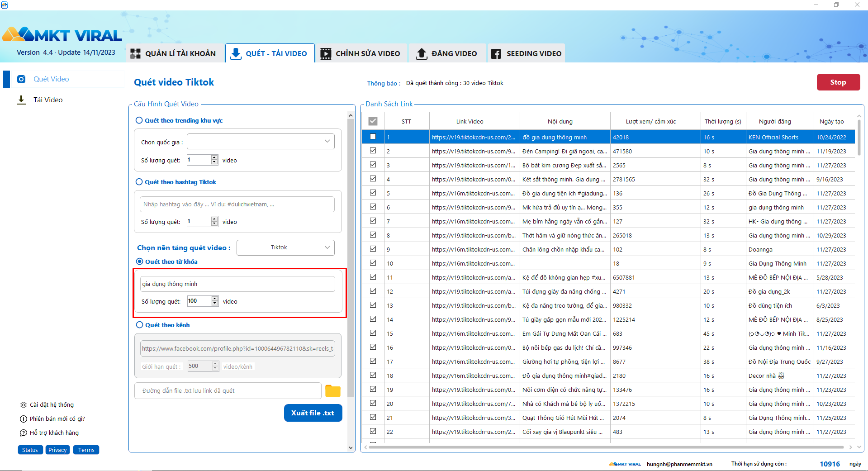Screen dimensions: 868x471
Task: Uncheck the checkbox for row 10
Action: pos(373,263)
